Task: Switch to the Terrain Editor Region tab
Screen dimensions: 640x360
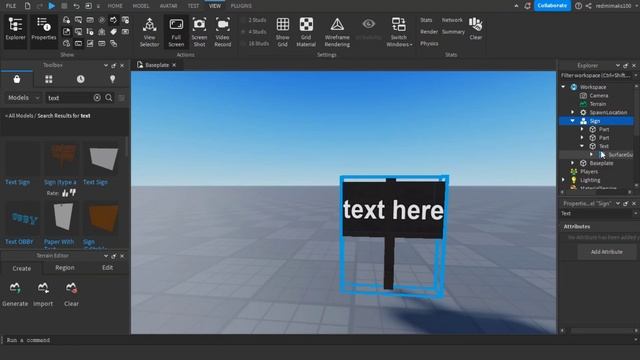Action: pos(64,268)
